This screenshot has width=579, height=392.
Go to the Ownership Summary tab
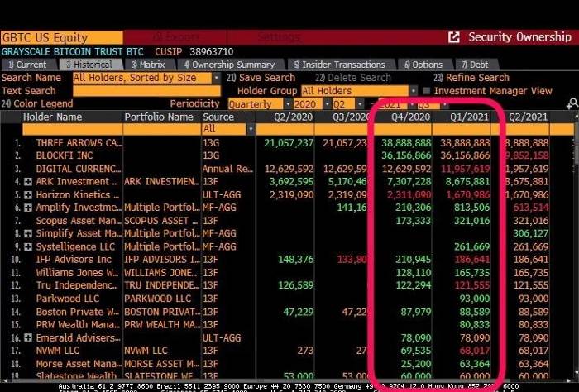coord(230,65)
